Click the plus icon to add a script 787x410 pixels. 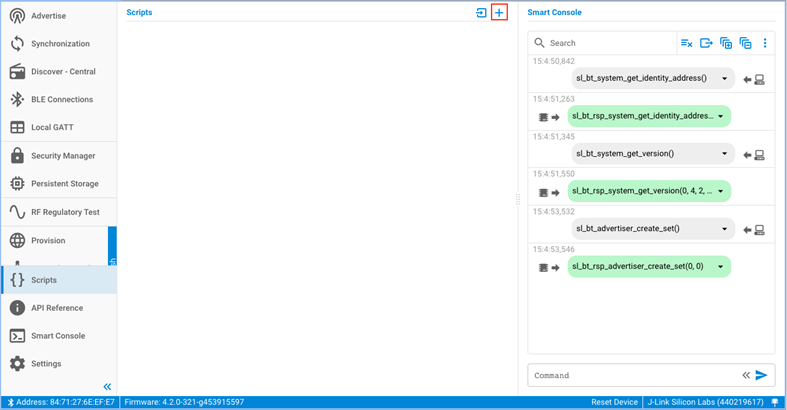coord(499,13)
